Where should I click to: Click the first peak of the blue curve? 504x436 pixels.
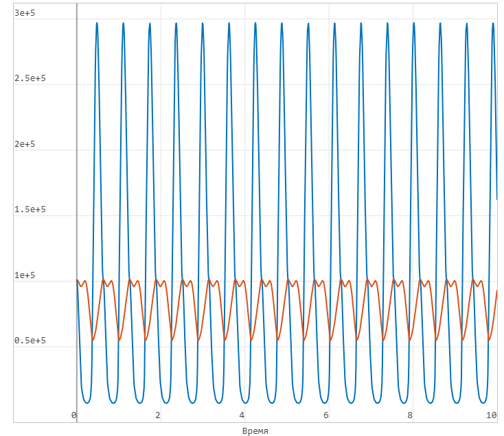click(97, 23)
